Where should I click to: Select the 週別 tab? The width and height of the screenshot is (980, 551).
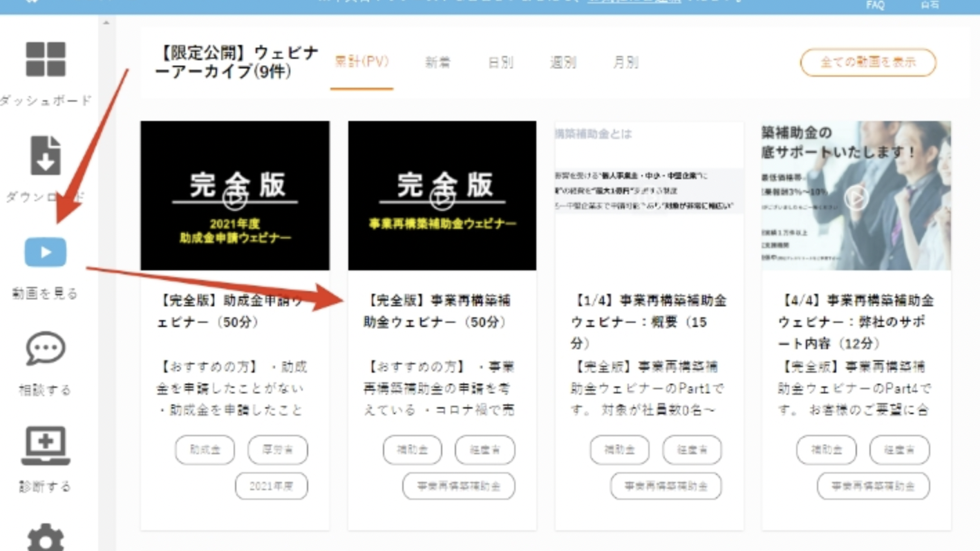pyautogui.click(x=563, y=63)
